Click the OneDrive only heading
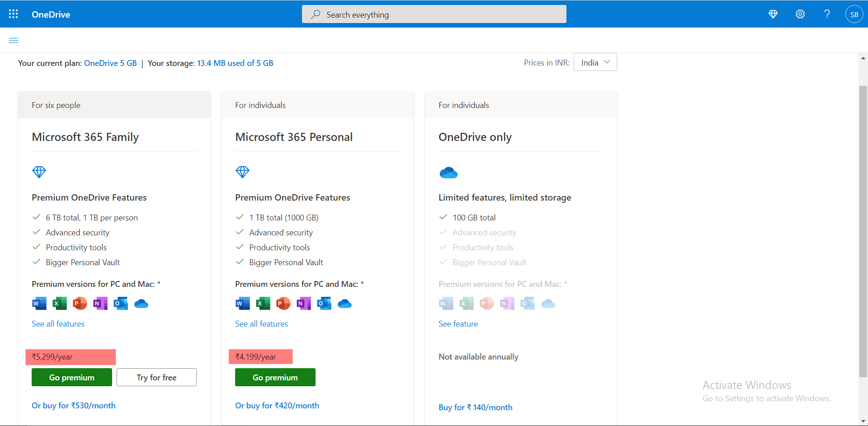The height and width of the screenshot is (426, 868). [x=475, y=137]
